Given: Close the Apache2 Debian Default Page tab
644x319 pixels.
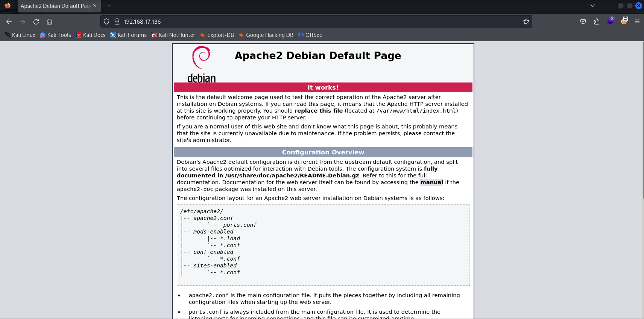Looking at the screenshot, I should click(95, 6).
